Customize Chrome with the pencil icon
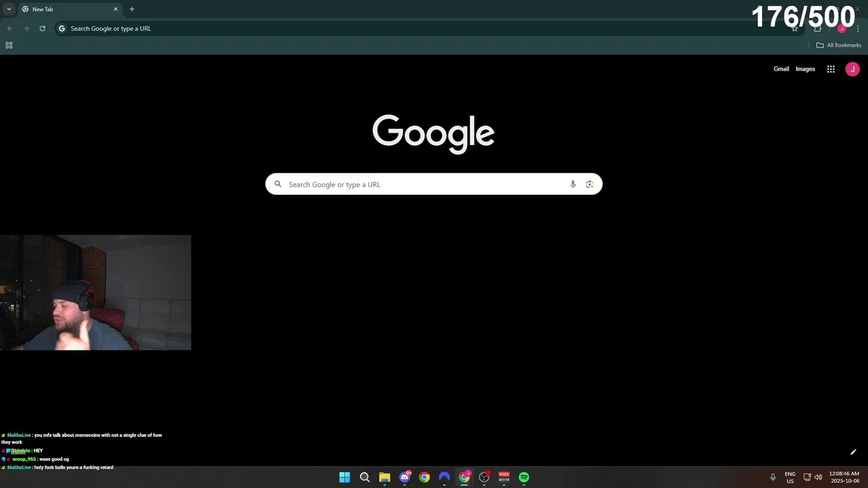 point(853,452)
